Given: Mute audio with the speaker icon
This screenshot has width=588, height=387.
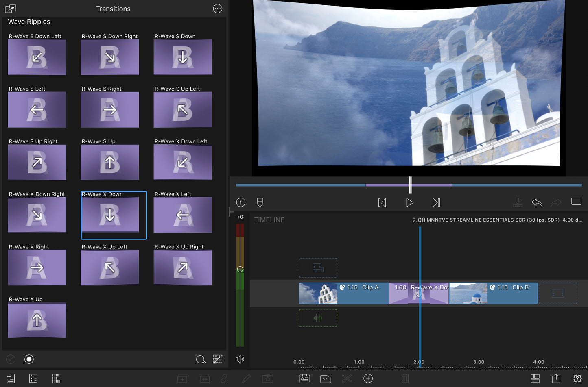Looking at the screenshot, I should click(x=240, y=359).
